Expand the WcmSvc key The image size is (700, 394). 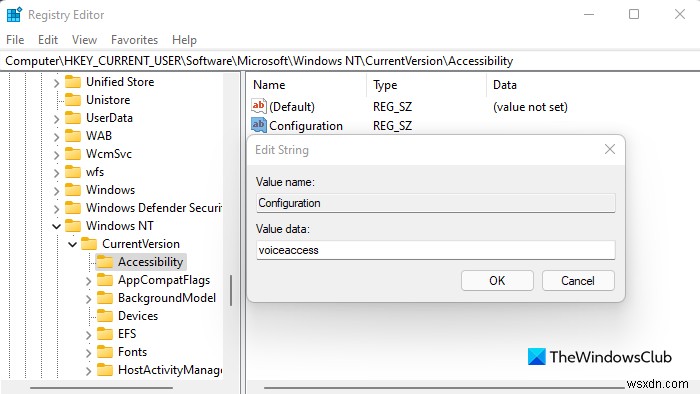(56, 155)
